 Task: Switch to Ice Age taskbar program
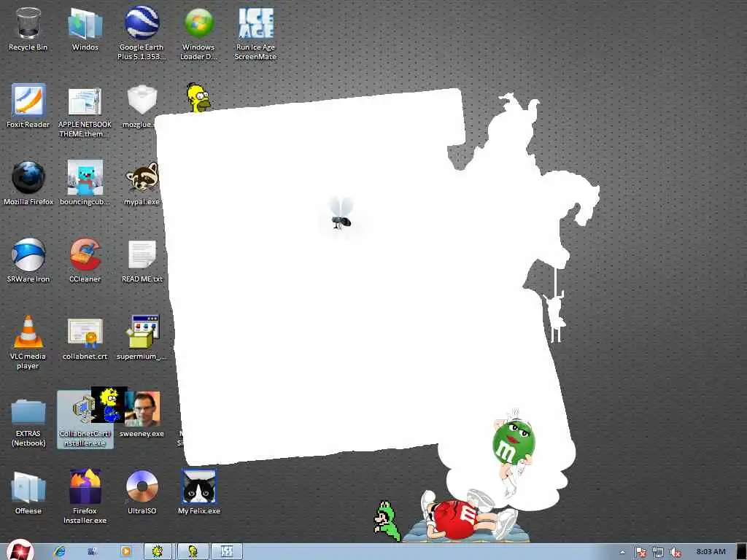click(227, 551)
